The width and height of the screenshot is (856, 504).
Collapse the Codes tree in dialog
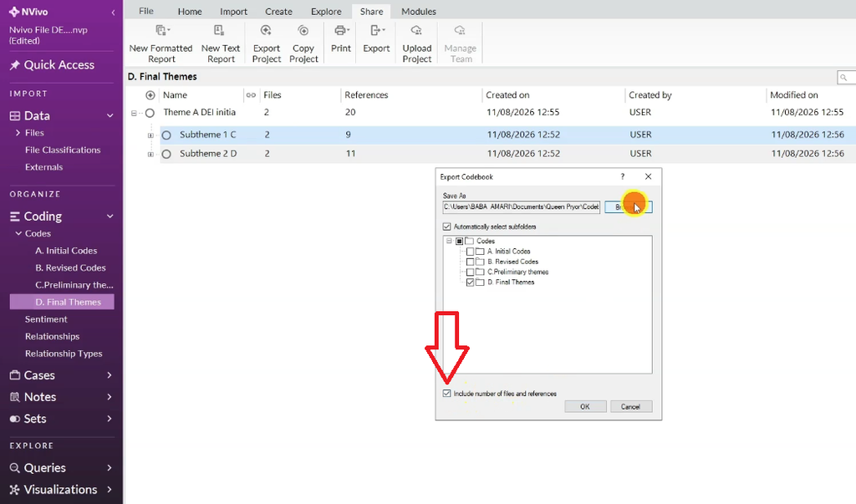pos(449,241)
